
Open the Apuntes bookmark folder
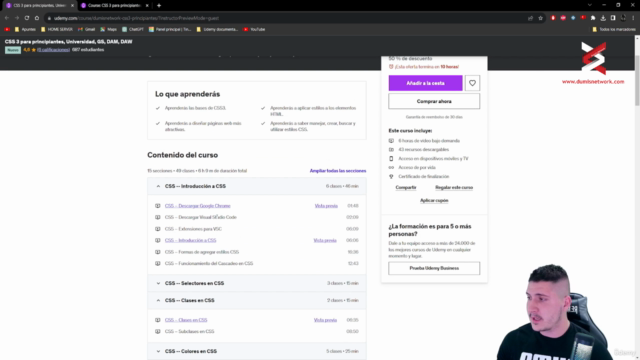[25, 29]
